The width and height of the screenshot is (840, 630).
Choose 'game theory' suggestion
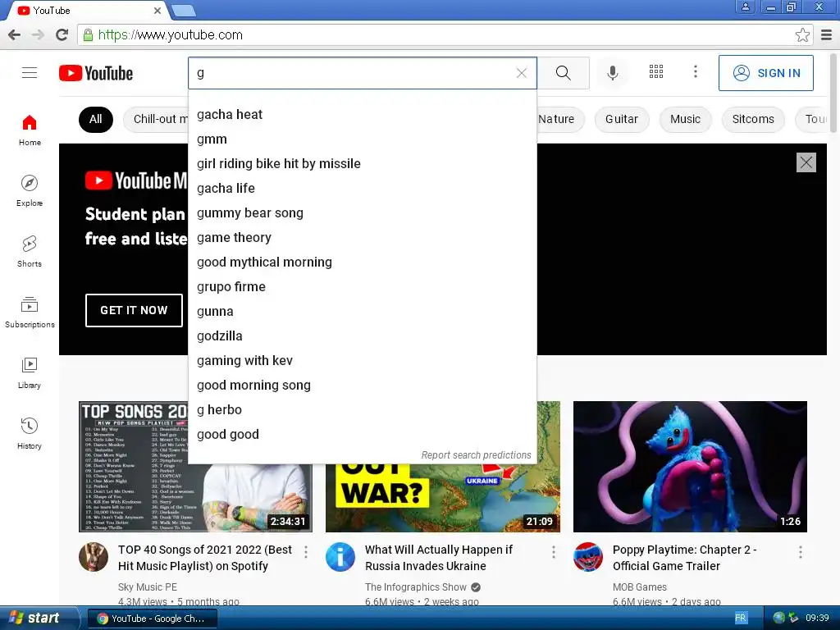[x=362, y=238]
